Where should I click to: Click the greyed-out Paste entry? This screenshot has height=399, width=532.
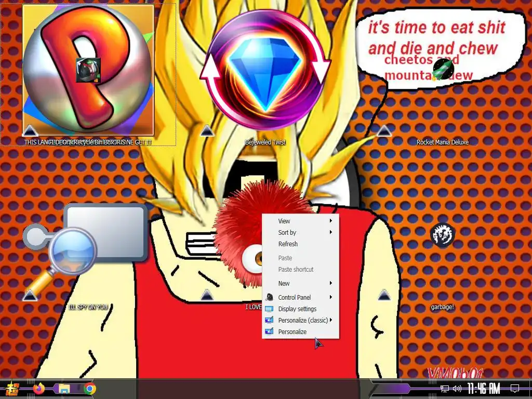click(301, 258)
